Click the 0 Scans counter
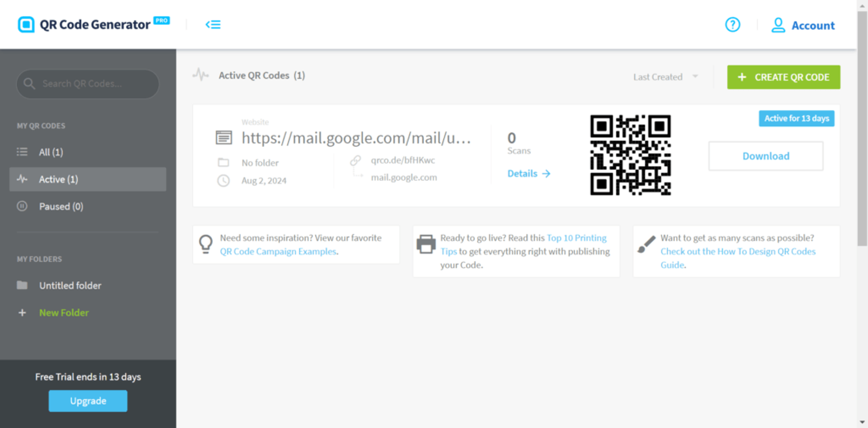 (x=519, y=143)
